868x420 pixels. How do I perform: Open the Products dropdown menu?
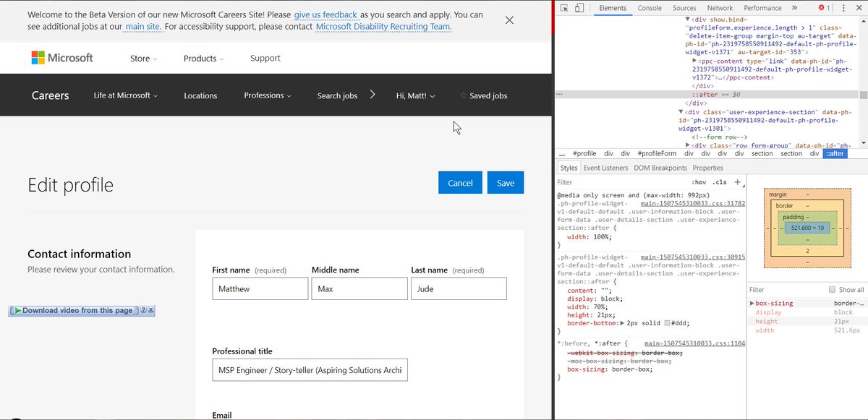pyautogui.click(x=203, y=59)
